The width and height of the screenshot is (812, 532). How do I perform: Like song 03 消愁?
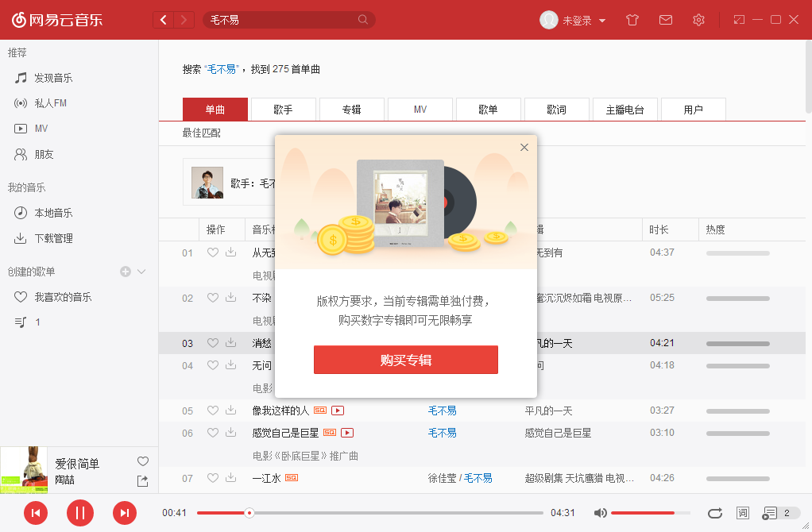click(213, 342)
